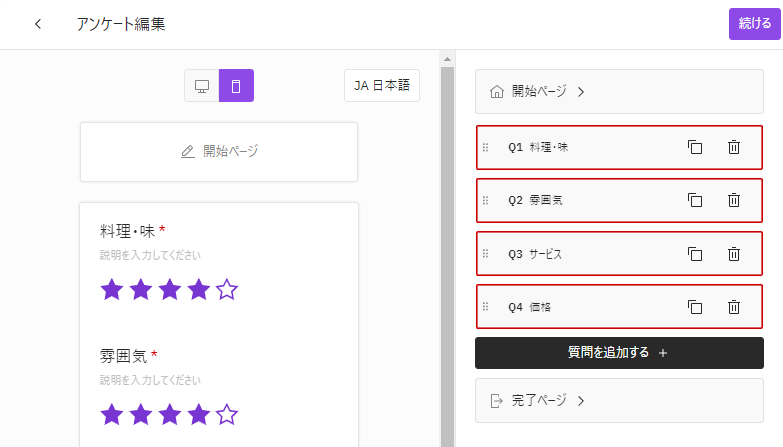783x447 pixels.
Task: Switch to desktop preview mode
Action: (202, 86)
